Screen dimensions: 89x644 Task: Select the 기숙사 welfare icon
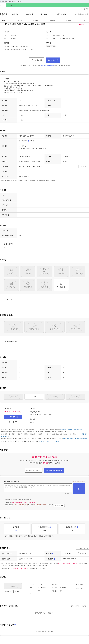click(x=28, y=272)
